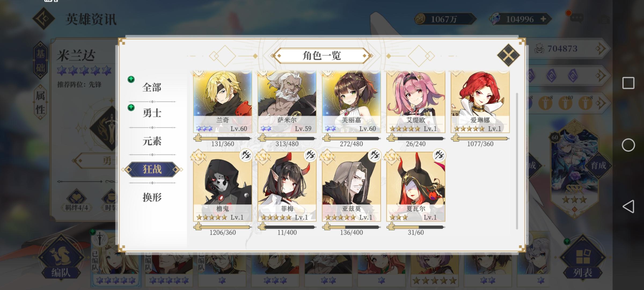This screenshot has width=644, height=290.
Task: Select the 换形 filter category
Action: [152, 197]
